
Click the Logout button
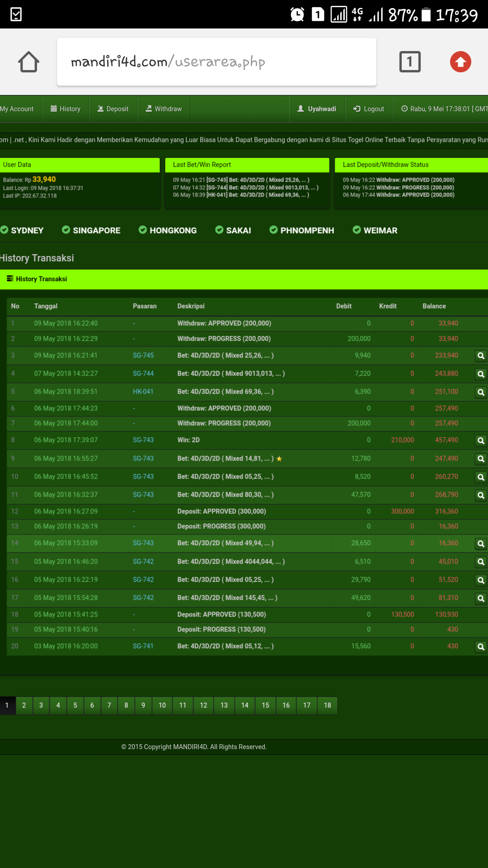pos(369,109)
